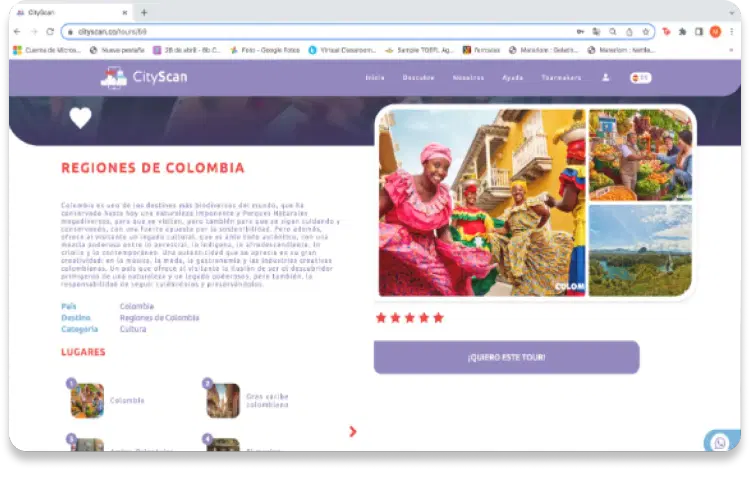Open the extensions puzzle icon
The image size is (750, 485).
click(x=683, y=32)
